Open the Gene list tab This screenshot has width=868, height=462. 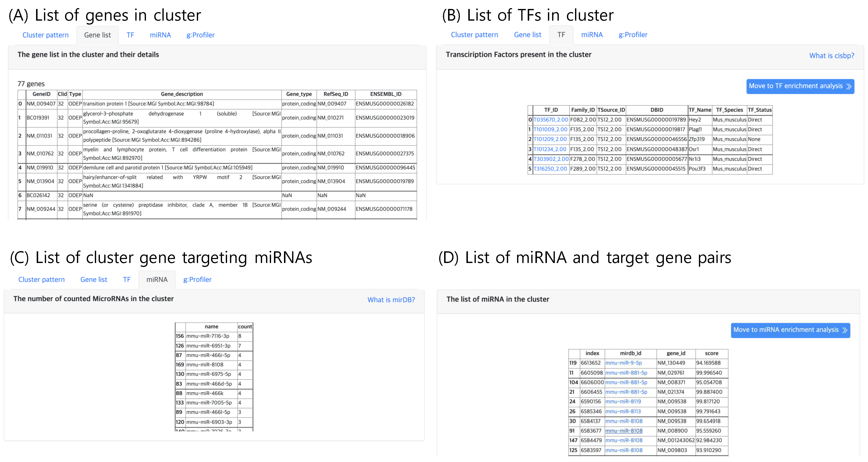[97, 35]
